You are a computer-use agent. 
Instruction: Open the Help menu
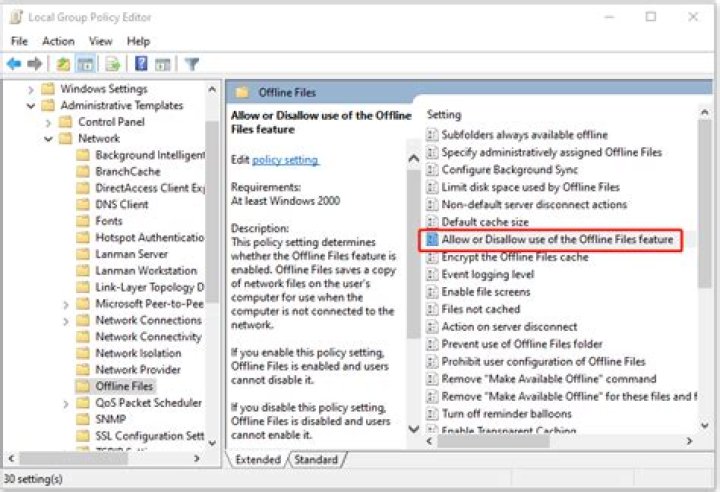[138, 41]
